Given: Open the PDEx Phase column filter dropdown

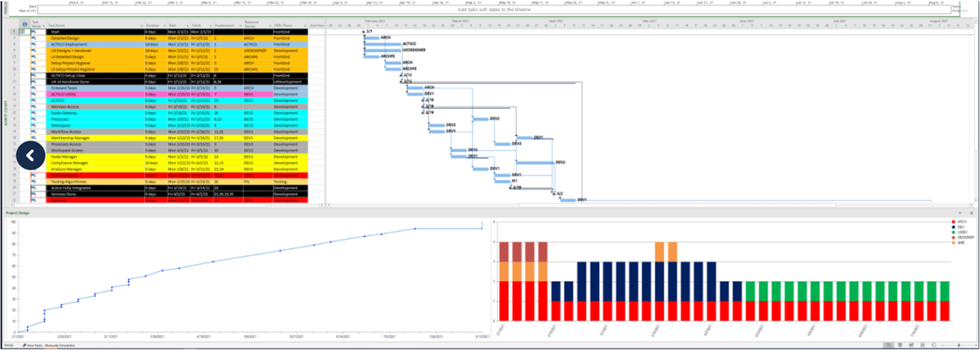Looking at the screenshot, I should 305,25.
